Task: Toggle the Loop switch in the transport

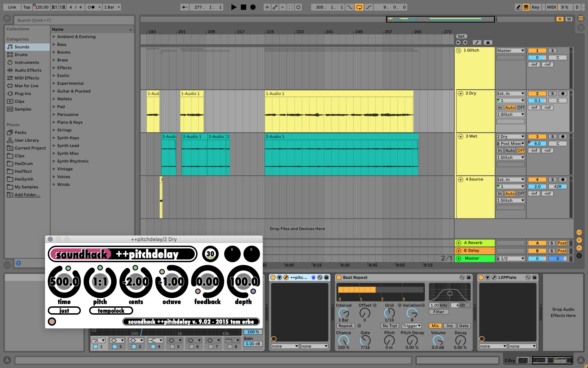Action: 359,7
